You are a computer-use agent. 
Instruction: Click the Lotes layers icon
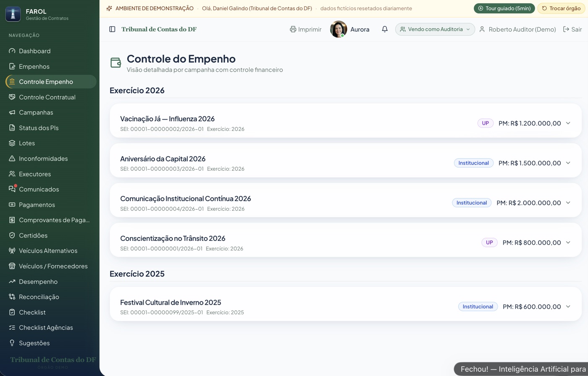coord(12,143)
